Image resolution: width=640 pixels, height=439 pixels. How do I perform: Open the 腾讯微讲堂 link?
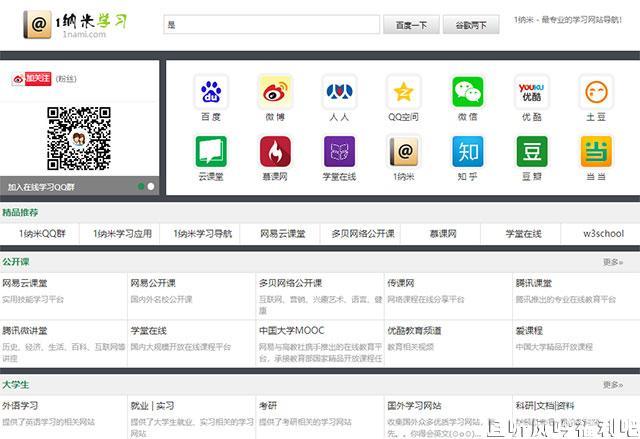pyautogui.click(x=25, y=331)
